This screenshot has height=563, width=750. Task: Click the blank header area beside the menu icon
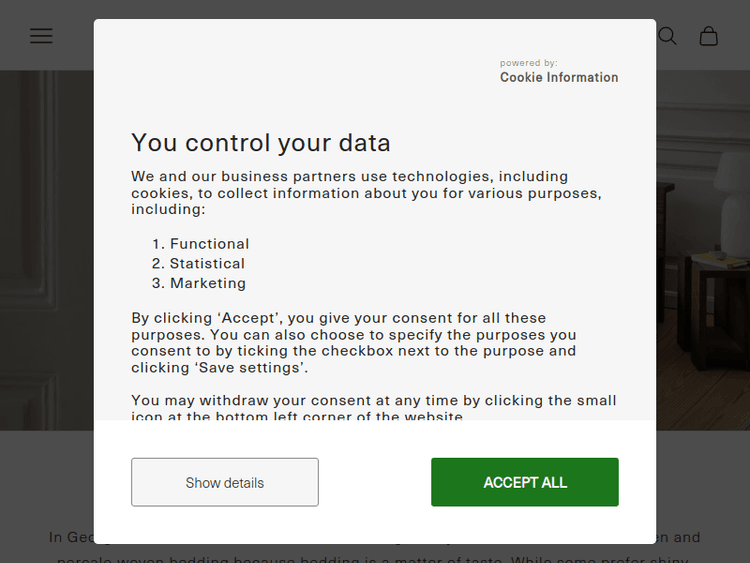[75, 36]
